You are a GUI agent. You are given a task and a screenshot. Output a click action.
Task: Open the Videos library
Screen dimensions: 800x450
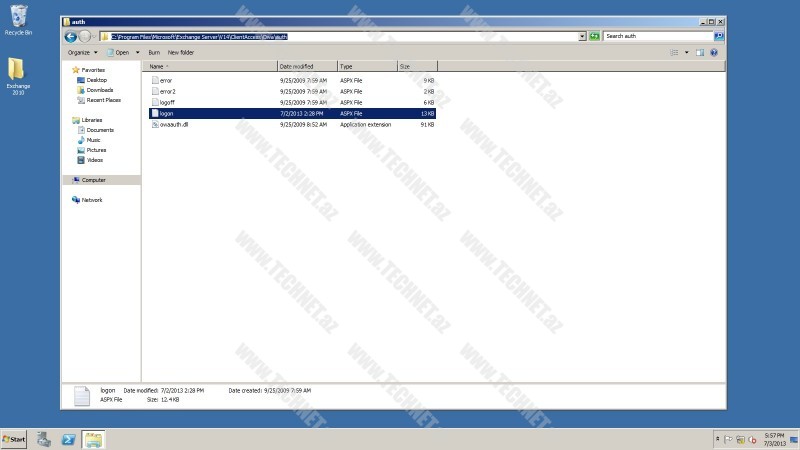(94, 160)
